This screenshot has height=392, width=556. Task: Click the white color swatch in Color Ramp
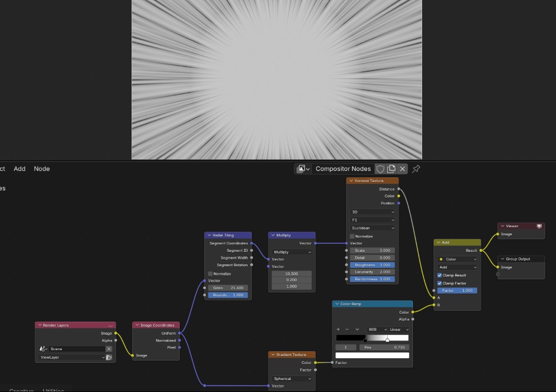click(x=372, y=355)
